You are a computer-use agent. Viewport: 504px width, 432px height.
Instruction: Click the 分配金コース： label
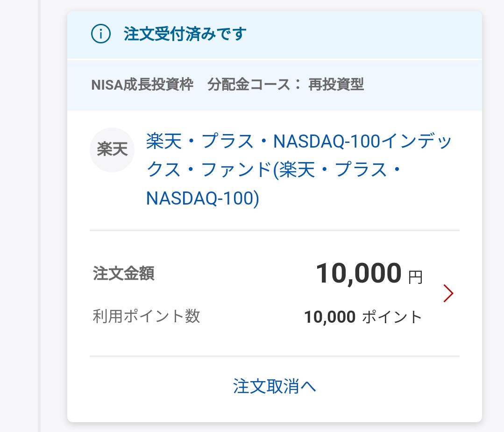[255, 85]
